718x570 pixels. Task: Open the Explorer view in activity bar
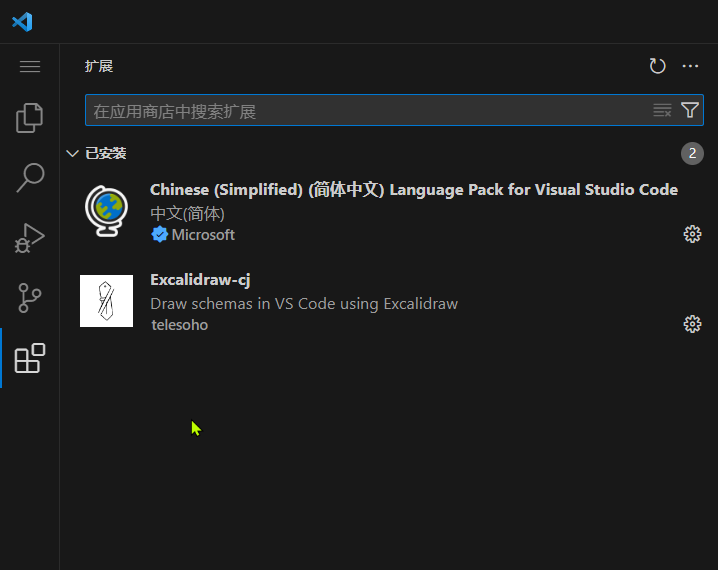[x=30, y=118]
